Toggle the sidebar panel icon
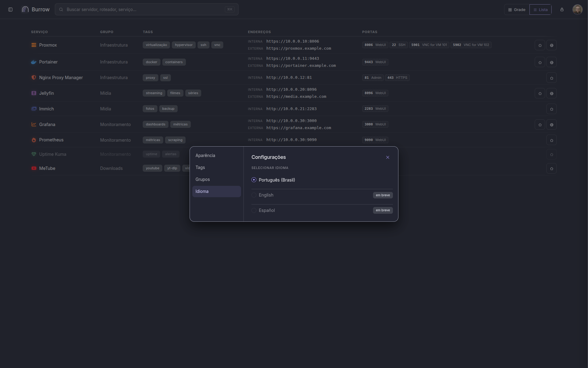 [10, 10]
